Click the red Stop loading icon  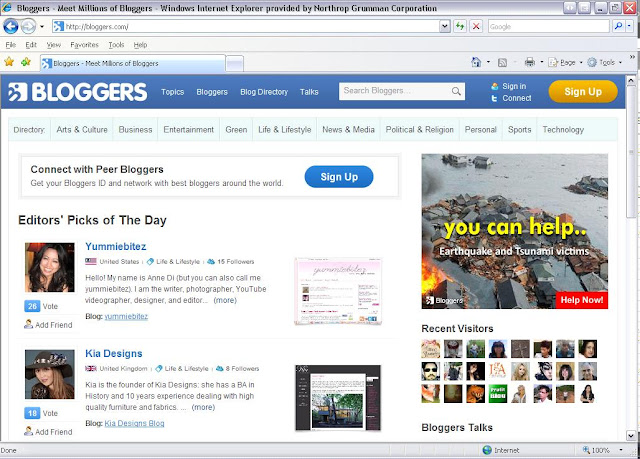tap(476, 27)
